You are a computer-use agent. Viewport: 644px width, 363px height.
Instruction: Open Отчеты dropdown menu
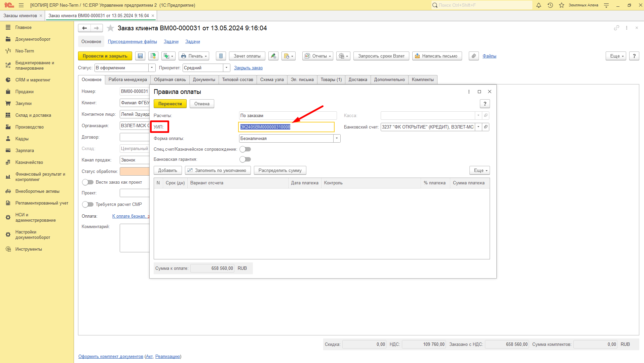[318, 56]
